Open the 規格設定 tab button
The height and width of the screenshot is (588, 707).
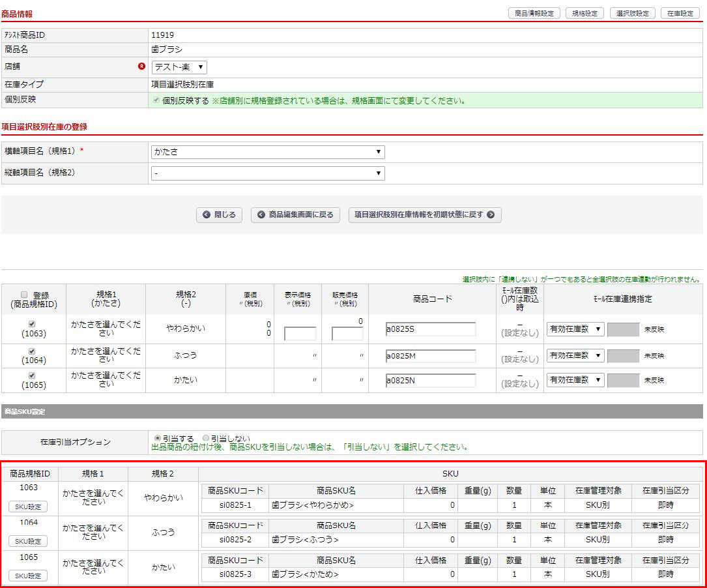[584, 13]
